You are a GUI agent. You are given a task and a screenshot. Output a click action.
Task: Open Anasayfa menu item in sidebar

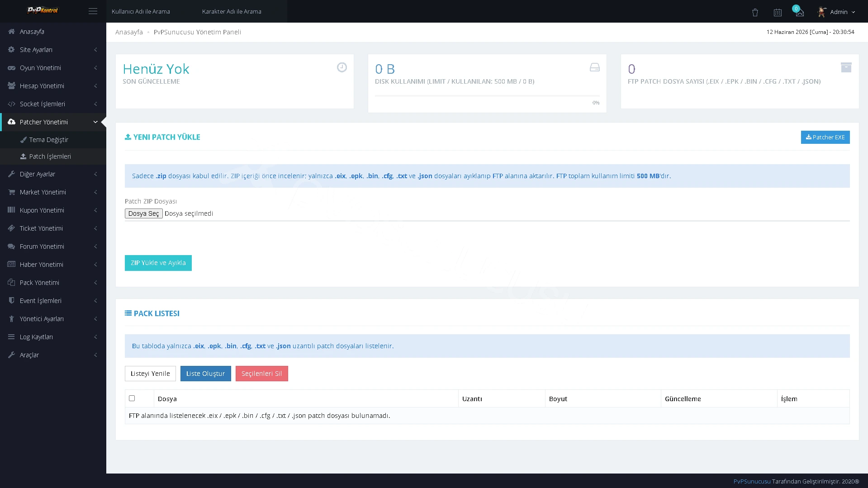[53, 32]
